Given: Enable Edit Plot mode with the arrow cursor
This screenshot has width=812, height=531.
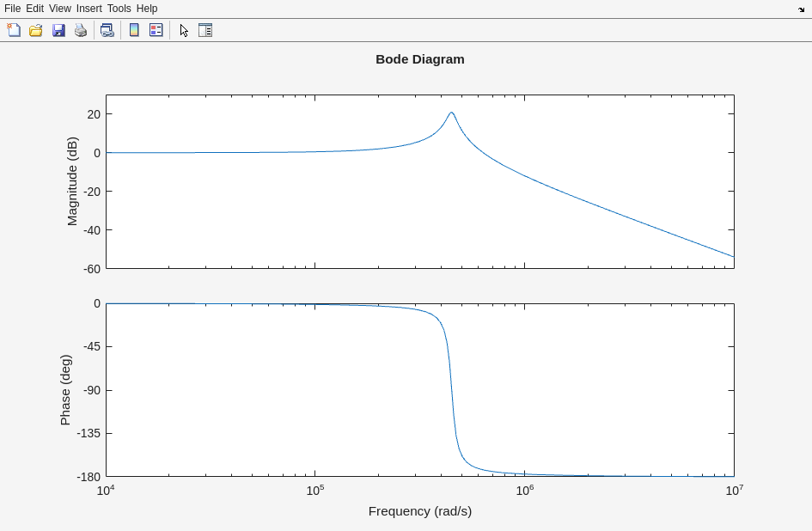Looking at the screenshot, I should tap(184, 30).
